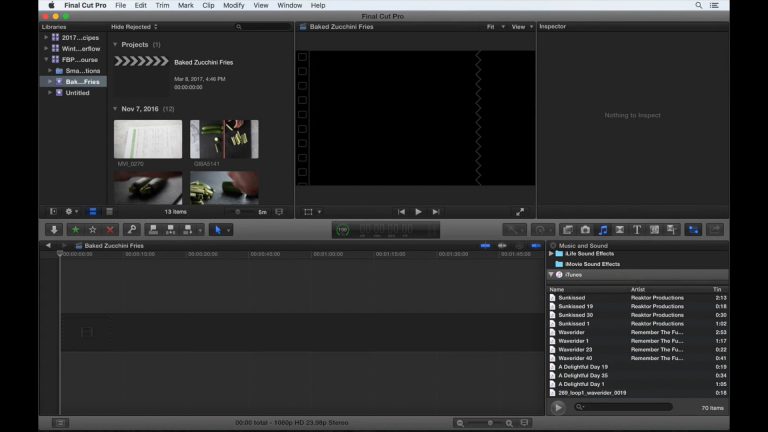The width and height of the screenshot is (768, 432).
Task: Open macOS Spotlight search icon
Action: click(698, 5)
